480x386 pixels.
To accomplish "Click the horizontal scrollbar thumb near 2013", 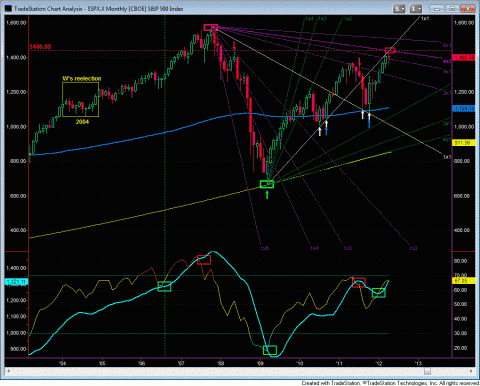I will click(427, 371).
